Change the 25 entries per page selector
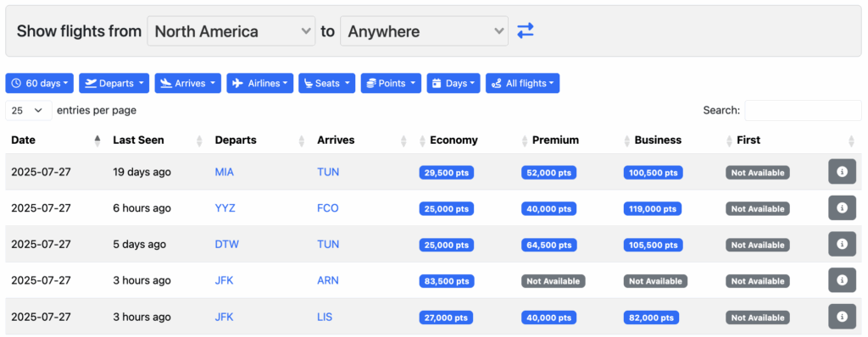The height and width of the screenshot is (337, 868). [x=29, y=110]
